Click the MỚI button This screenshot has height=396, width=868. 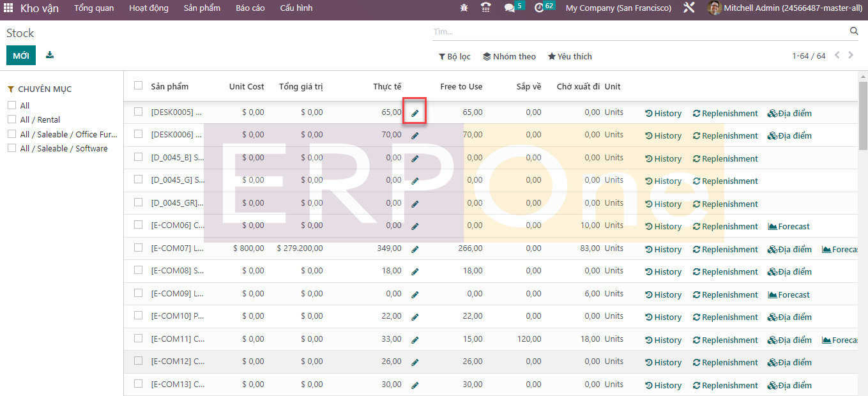(21, 56)
